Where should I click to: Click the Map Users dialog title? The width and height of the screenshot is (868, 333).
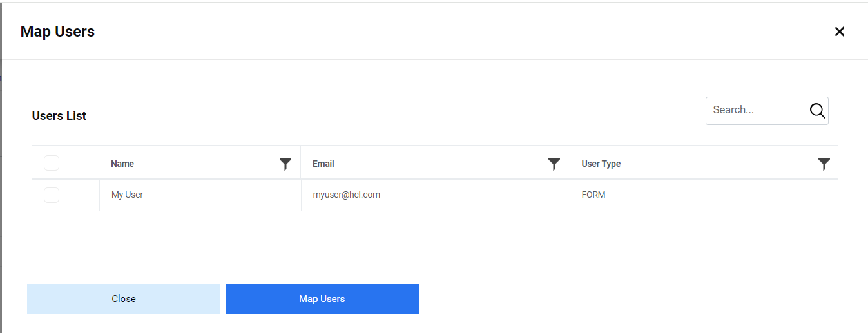click(57, 32)
